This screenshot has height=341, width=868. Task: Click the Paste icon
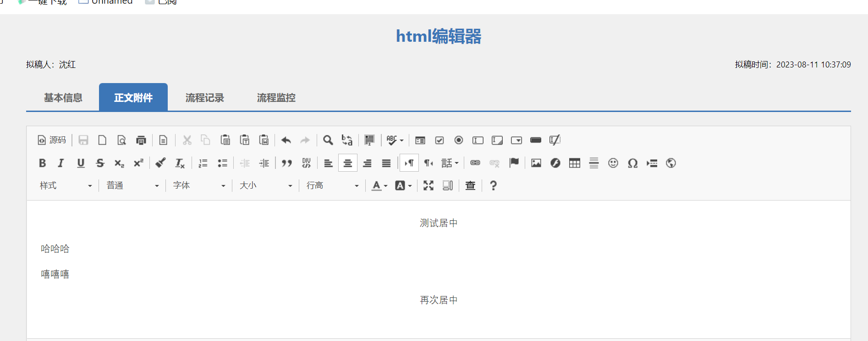coord(225,140)
